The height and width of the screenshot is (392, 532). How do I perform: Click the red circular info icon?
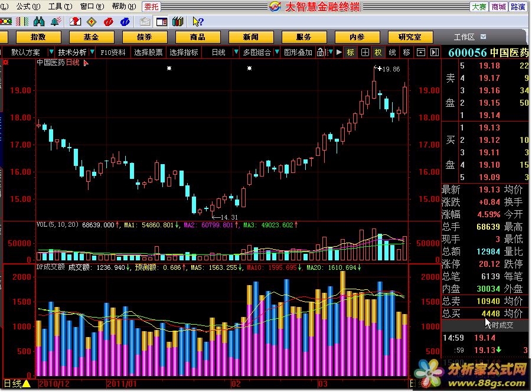pos(109,22)
